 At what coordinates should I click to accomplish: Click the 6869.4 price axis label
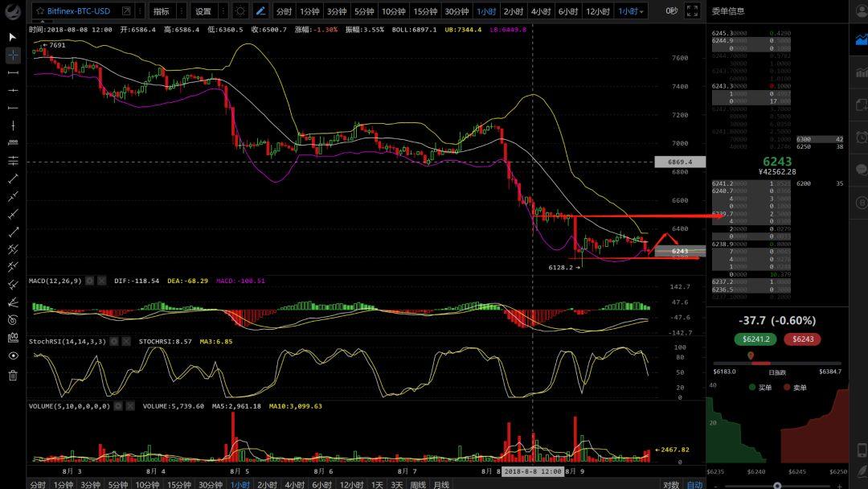(x=680, y=162)
